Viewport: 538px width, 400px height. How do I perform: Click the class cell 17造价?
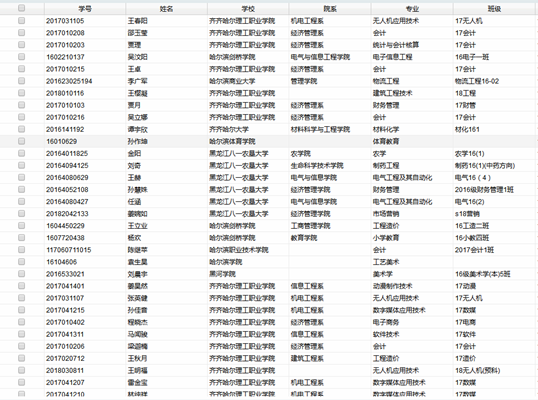tap(465, 358)
